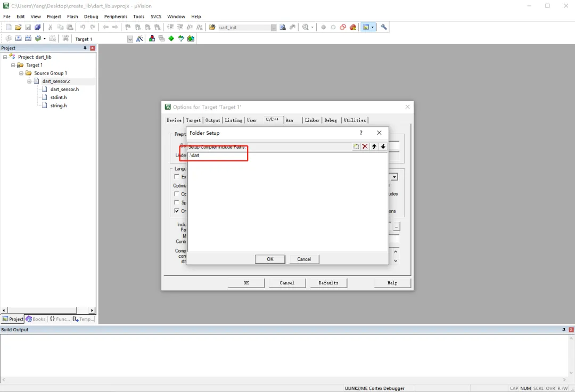Screen dimensions: 575x392
Task: Navigate backwards with the left arrow icon
Action: [105, 27]
